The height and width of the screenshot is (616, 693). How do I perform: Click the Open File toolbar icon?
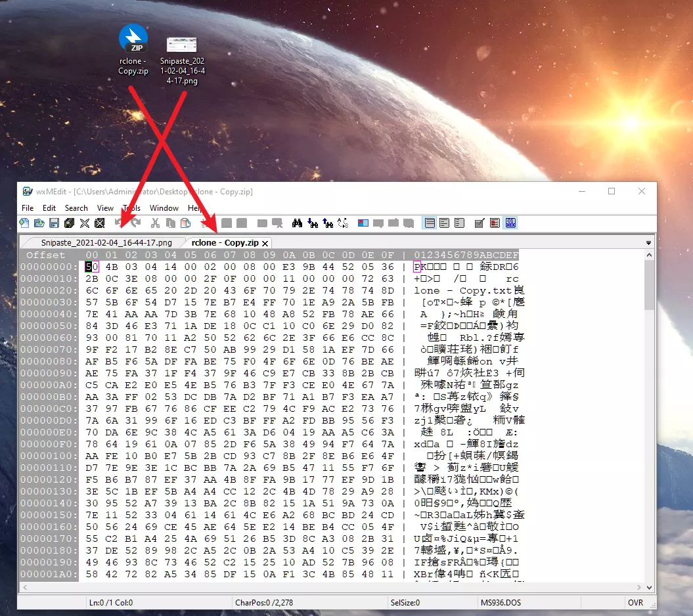[39, 223]
